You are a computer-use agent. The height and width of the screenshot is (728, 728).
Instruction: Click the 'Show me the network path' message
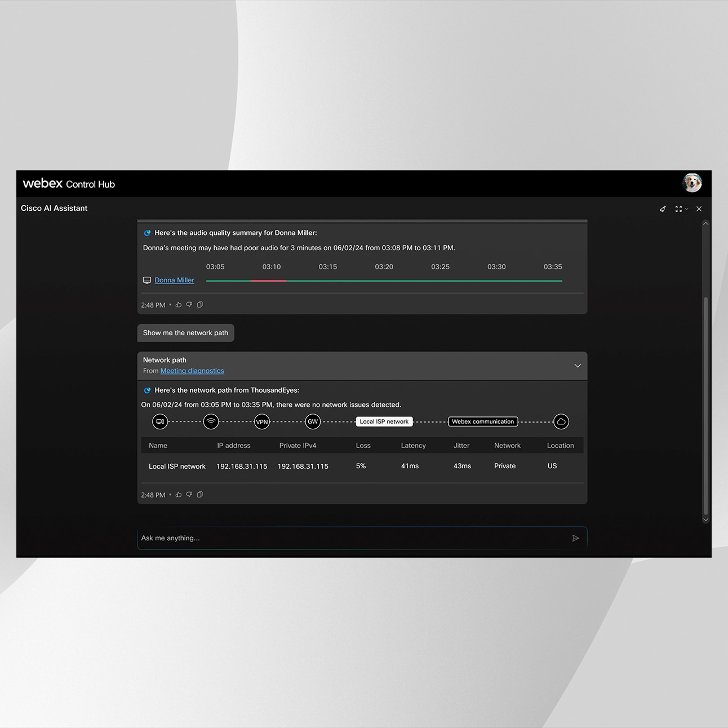pyautogui.click(x=185, y=333)
